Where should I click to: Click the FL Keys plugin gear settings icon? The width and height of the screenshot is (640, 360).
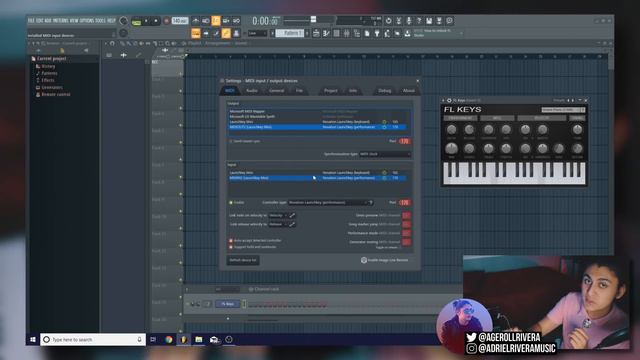point(449,100)
